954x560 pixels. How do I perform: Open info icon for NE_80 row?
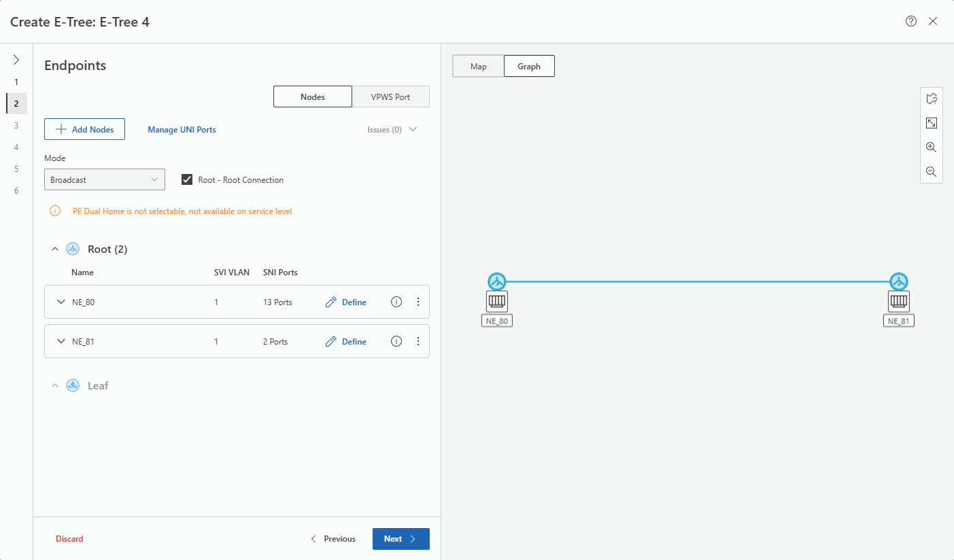396,302
